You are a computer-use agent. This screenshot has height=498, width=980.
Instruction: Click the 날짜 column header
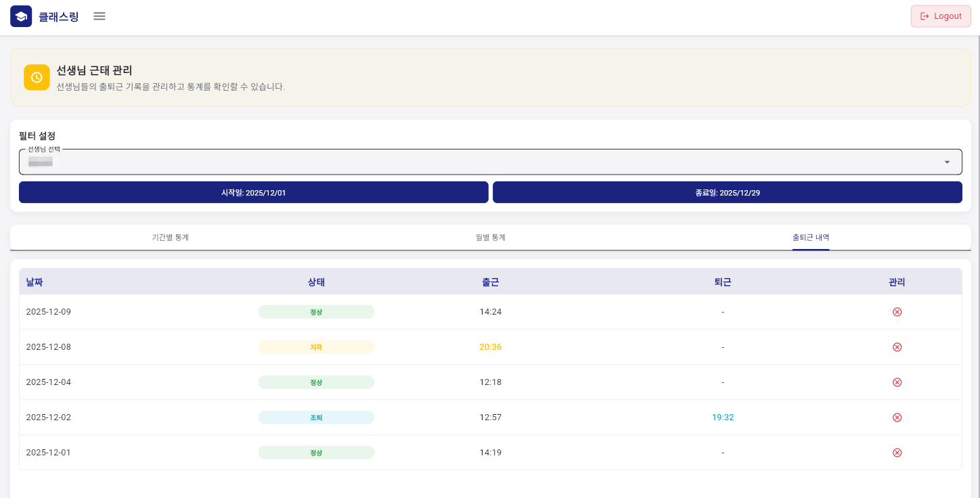click(x=35, y=282)
